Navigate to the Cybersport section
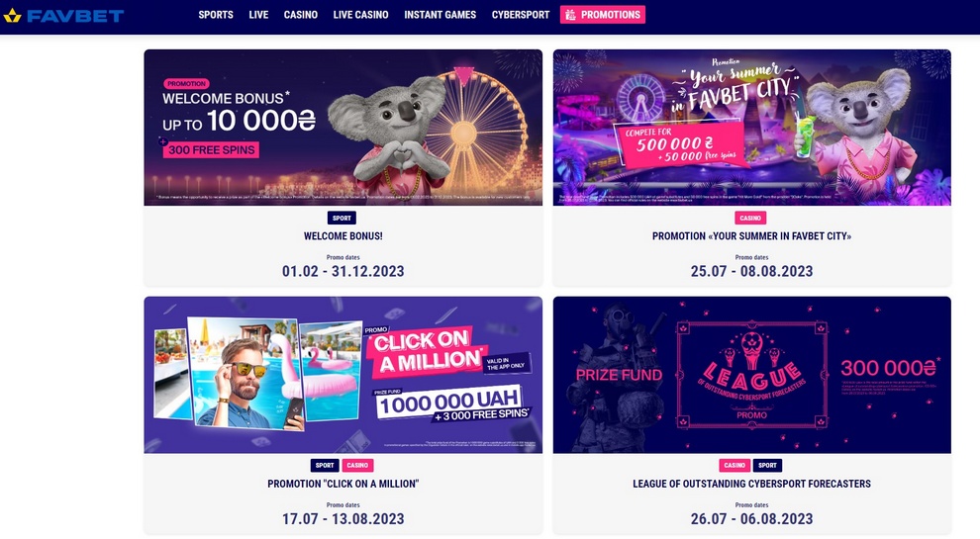This screenshot has height=539, width=980. [x=521, y=15]
